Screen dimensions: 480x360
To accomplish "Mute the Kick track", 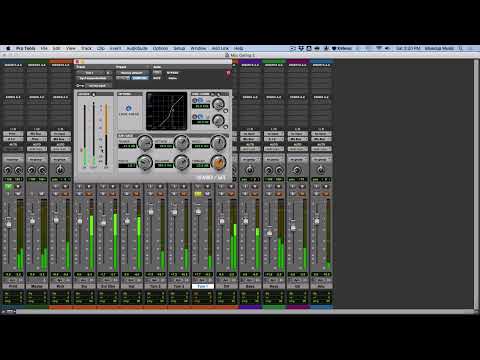I will [x=65, y=194].
